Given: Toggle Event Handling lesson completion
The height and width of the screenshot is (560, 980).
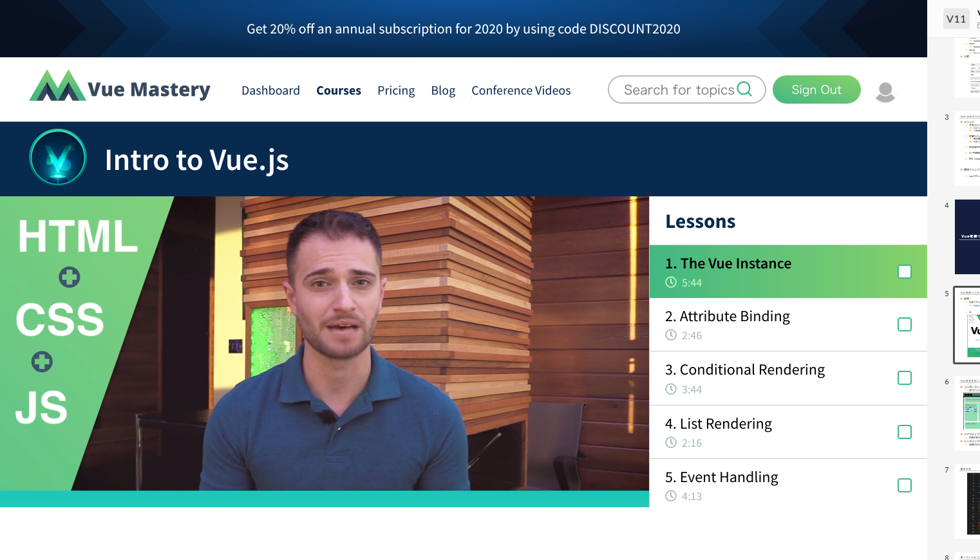Looking at the screenshot, I should coord(905,485).
